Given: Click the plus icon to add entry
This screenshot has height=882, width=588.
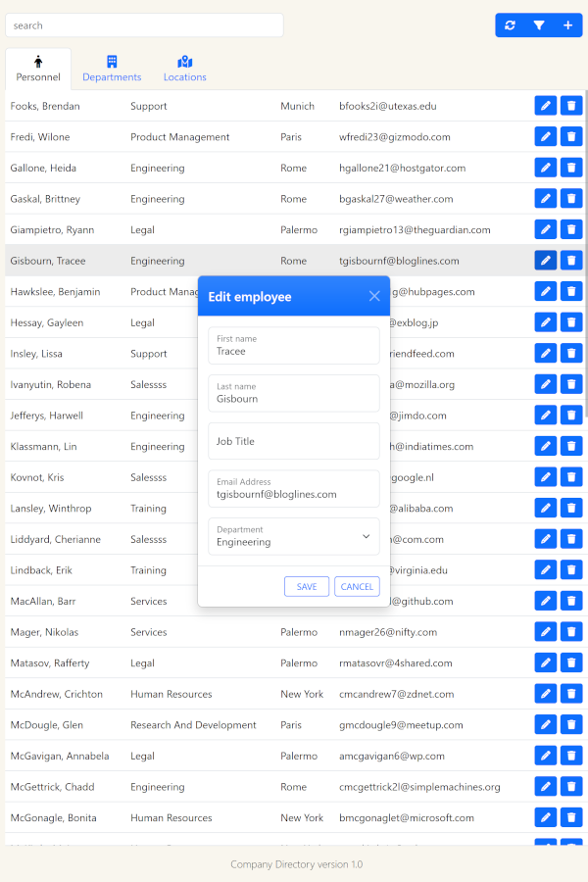Looking at the screenshot, I should pyautogui.click(x=567, y=25).
